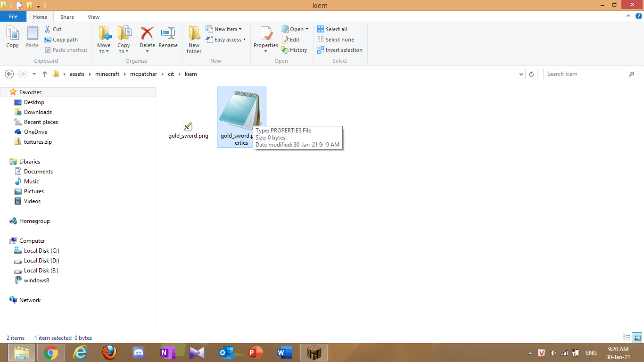This screenshot has width=644, height=362.
Task: Select Local Disk (D:)
Action: pos(41,261)
